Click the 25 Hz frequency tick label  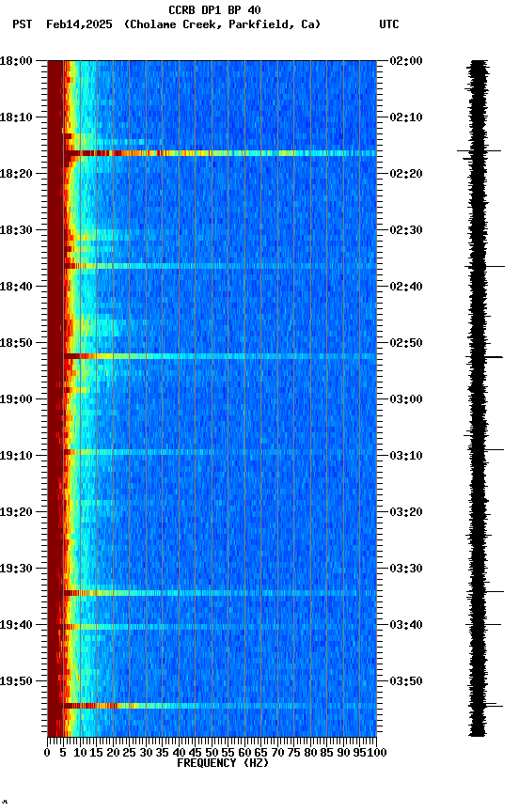tap(130, 753)
